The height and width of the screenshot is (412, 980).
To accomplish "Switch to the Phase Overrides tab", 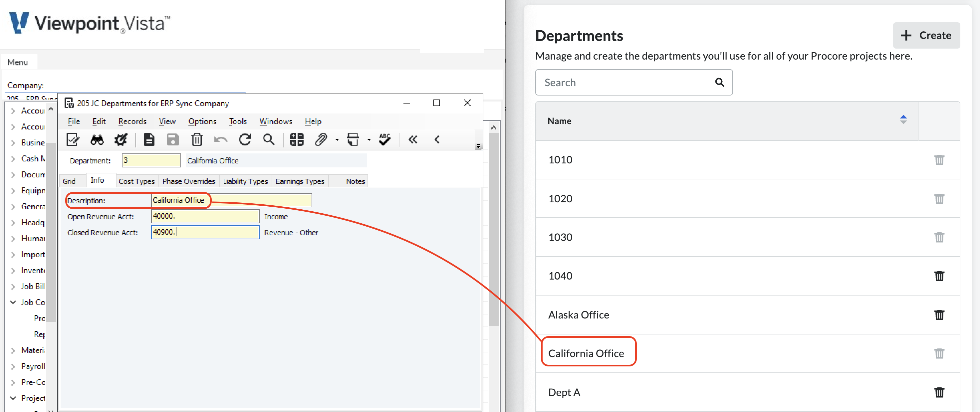I will (x=189, y=181).
